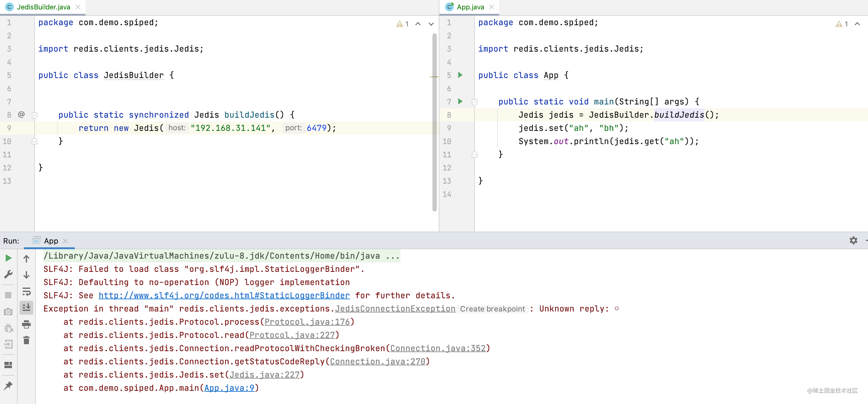Viewport: 868px width, 404px height.
Task: Open Connection.java:270 stack trace link
Action: [x=377, y=362]
